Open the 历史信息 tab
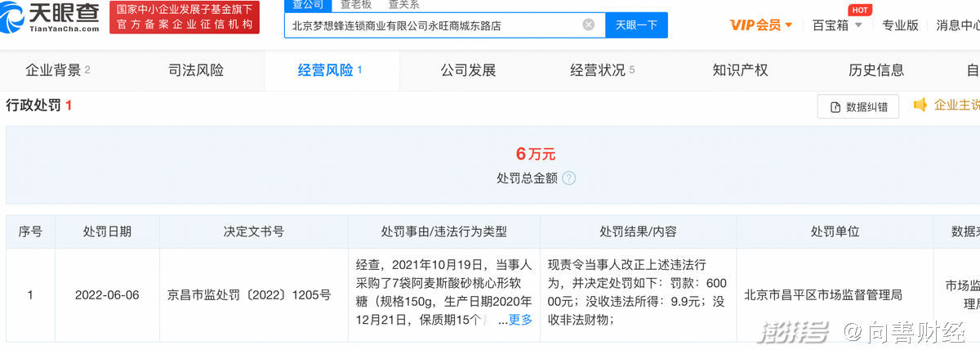The height and width of the screenshot is (350, 980). coord(876,70)
